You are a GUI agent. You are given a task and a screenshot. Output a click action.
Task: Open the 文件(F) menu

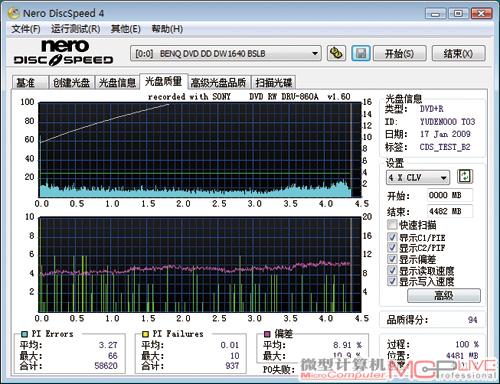coord(26,29)
